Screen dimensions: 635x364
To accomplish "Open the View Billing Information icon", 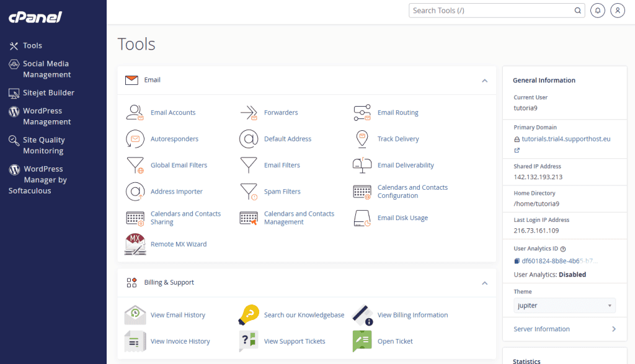I will point(362,315).
